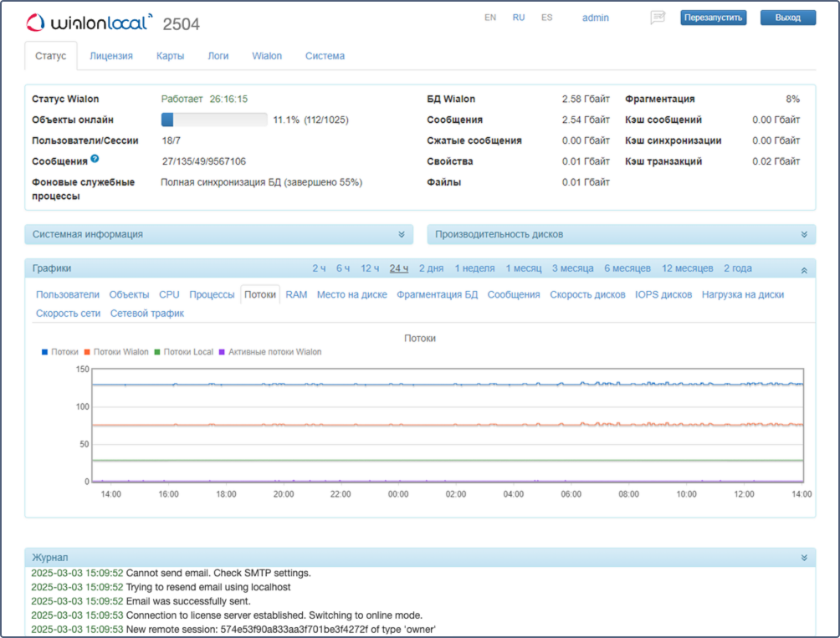This screenshot has height=638, width=840.
Task: Show the RAM chart
Action: point(296,294)
